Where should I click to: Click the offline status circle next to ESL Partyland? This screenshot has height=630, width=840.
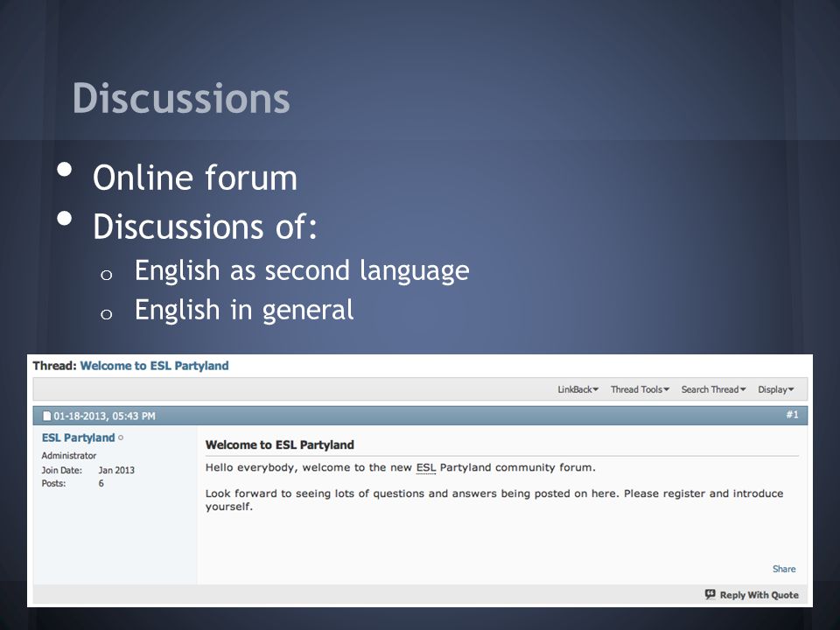pos(121,437)
